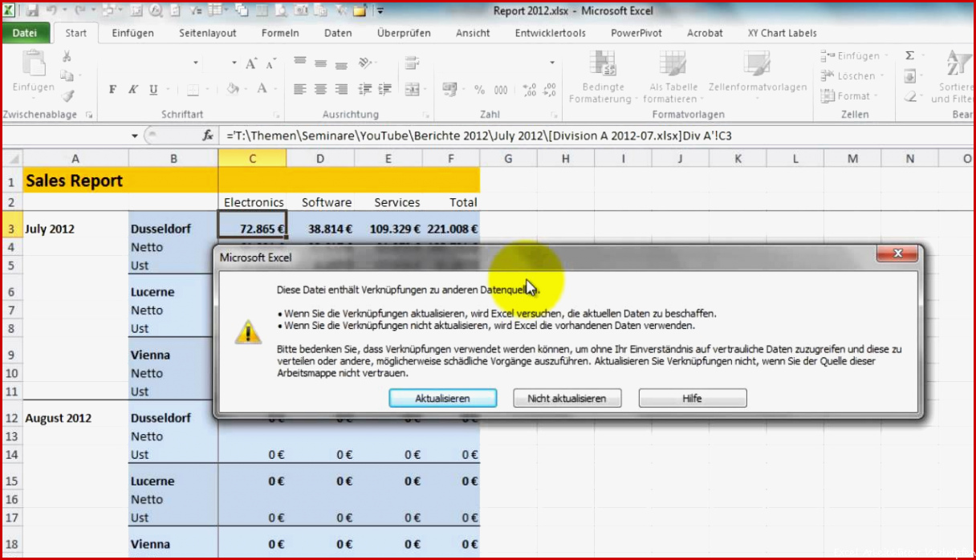The width and height of the screenshot is (976, 560).
Task: Click the Center text icon
Action: (x=320, y=90)
